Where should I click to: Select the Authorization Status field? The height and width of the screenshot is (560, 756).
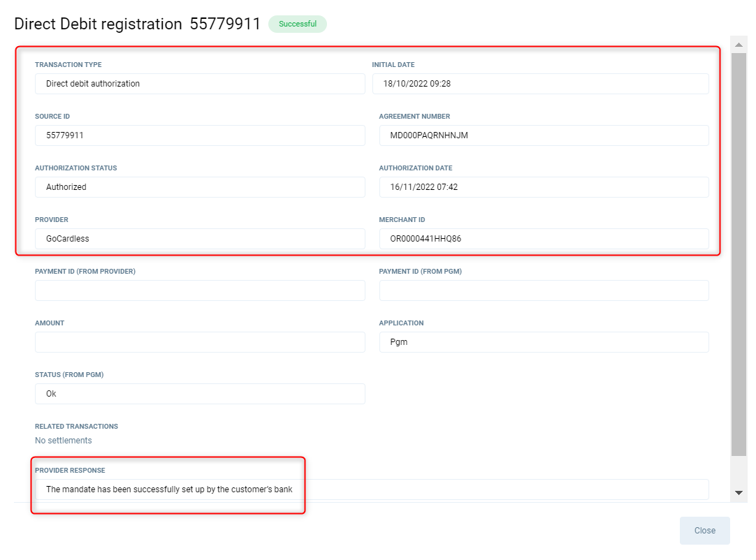pyautogui.click(x=200, y=187)
